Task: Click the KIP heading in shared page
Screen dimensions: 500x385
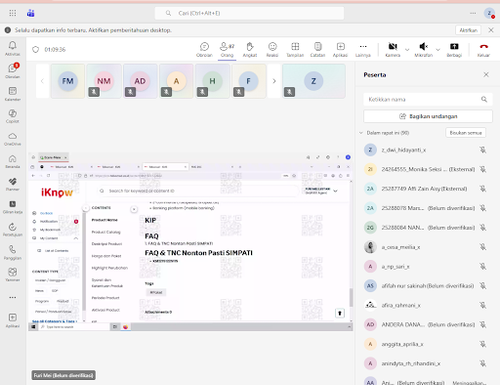Action: click(x=150, y=220)
